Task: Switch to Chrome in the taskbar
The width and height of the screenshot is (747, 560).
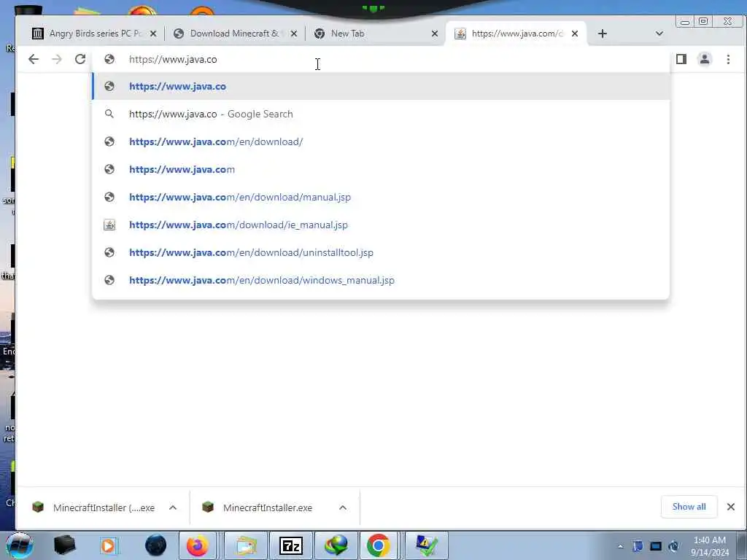Action: pos(379,545)
